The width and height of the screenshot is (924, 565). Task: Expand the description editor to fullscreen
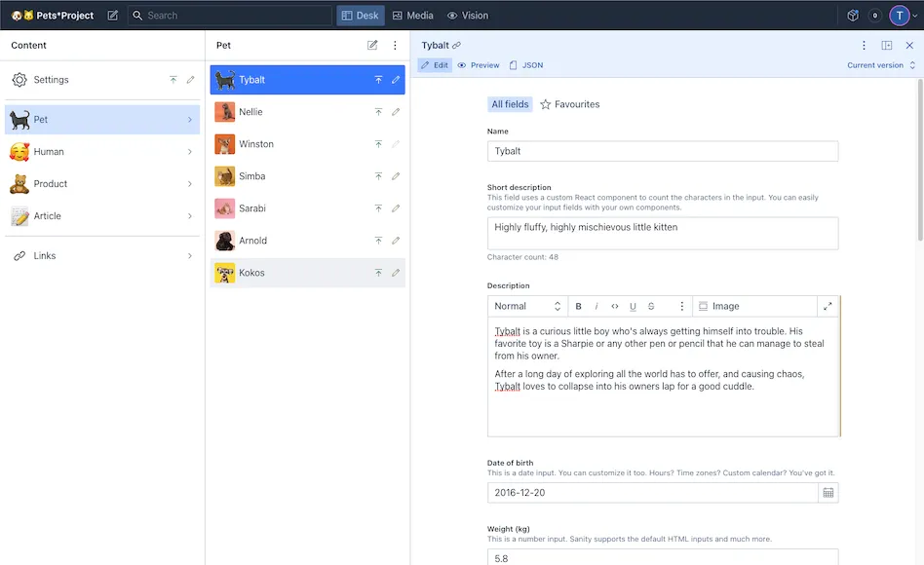click(x=828, y=306)
